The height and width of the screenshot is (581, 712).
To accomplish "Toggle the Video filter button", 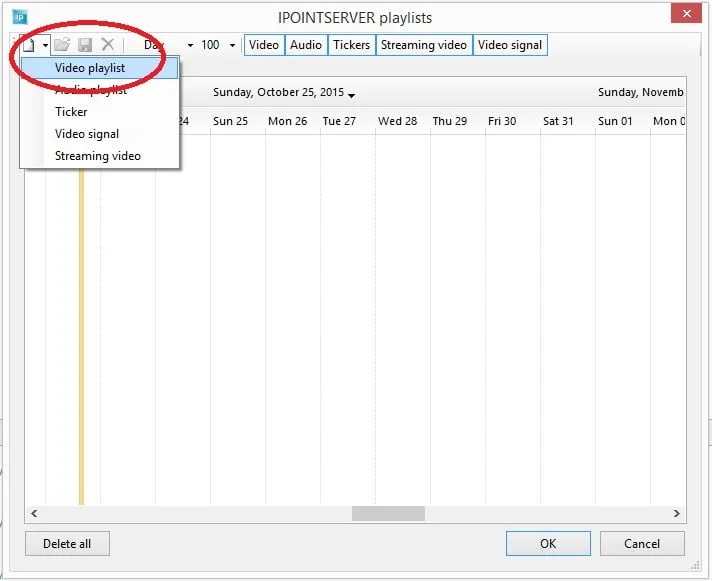I will pos(264,45).
